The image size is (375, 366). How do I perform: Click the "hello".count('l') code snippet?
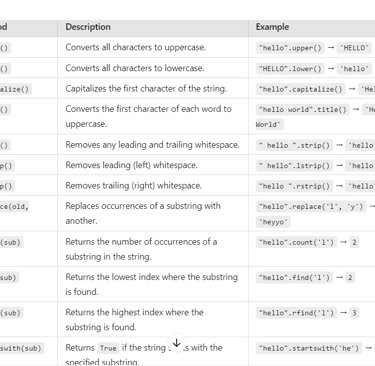coord(296,242)
